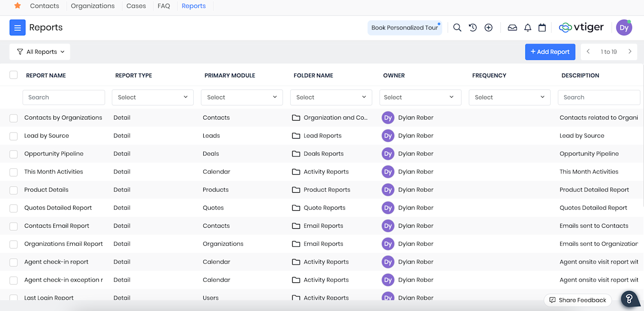
Task: Open the Report Type Select dropdown
Action: 153,98
